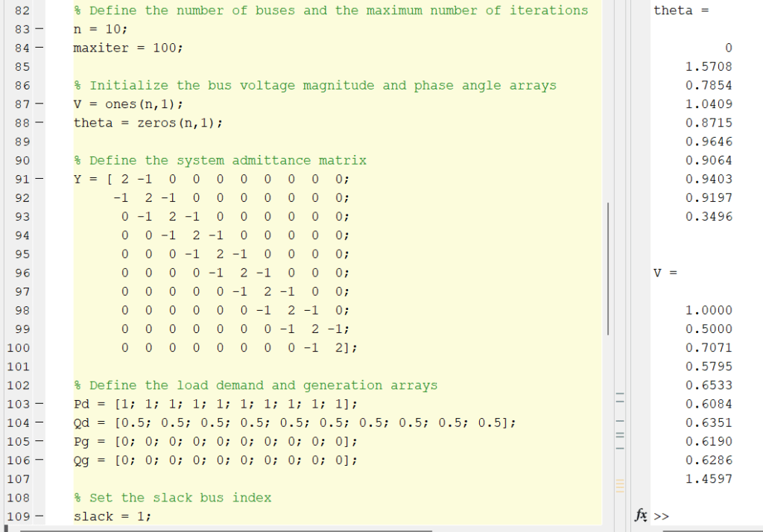Click the orange code analyzer warning marker
This screenshot has height=532, width=763.
click(x=620, y=485)
